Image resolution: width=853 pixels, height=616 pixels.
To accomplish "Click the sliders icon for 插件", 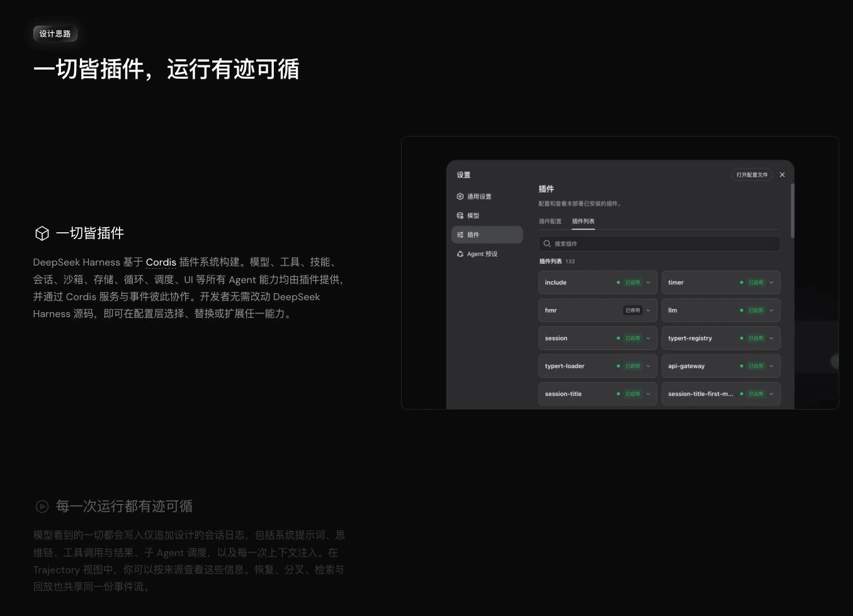I will pyautogui.click(x=460, y=235).
